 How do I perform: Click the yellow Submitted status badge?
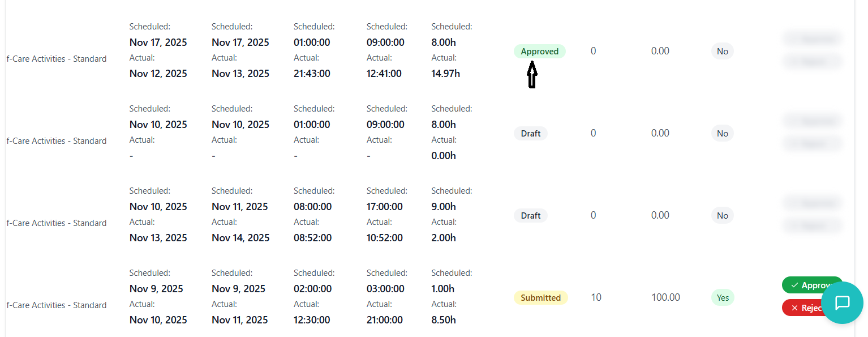pos(540,298)
